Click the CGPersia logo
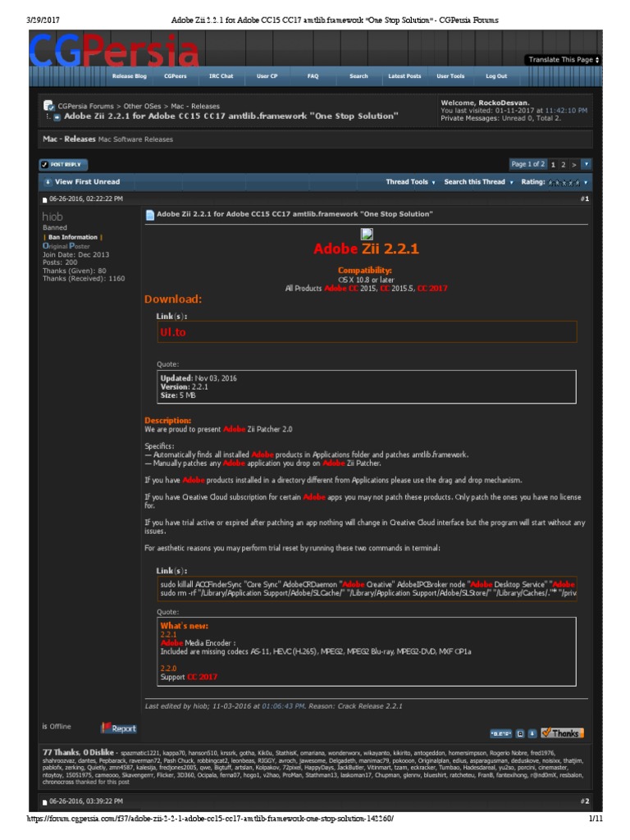630x840 pixels. click(x=113, y=50)
